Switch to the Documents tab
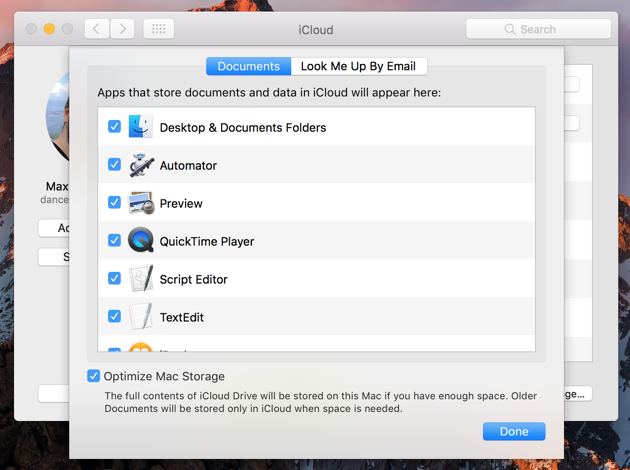 [248, 66]
